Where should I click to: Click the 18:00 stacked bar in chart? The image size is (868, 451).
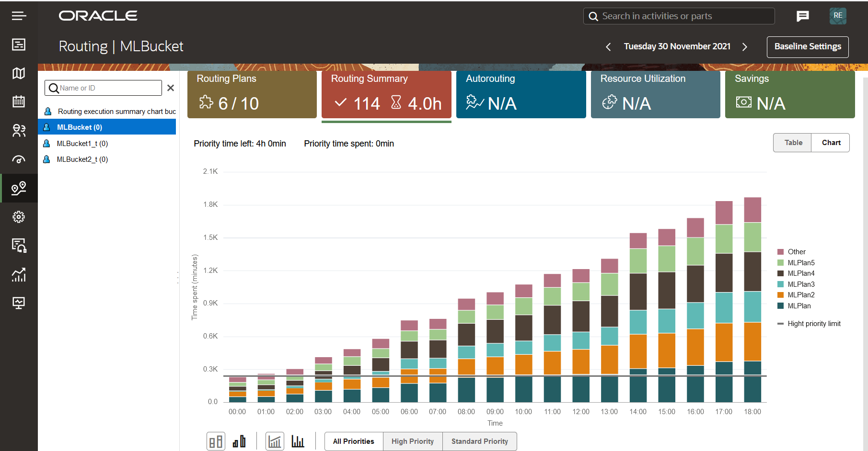point(752,300)
